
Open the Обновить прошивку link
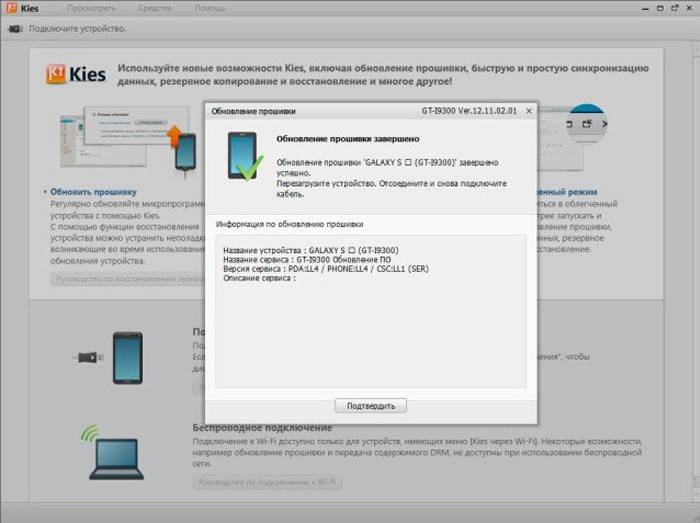point(92,190)
